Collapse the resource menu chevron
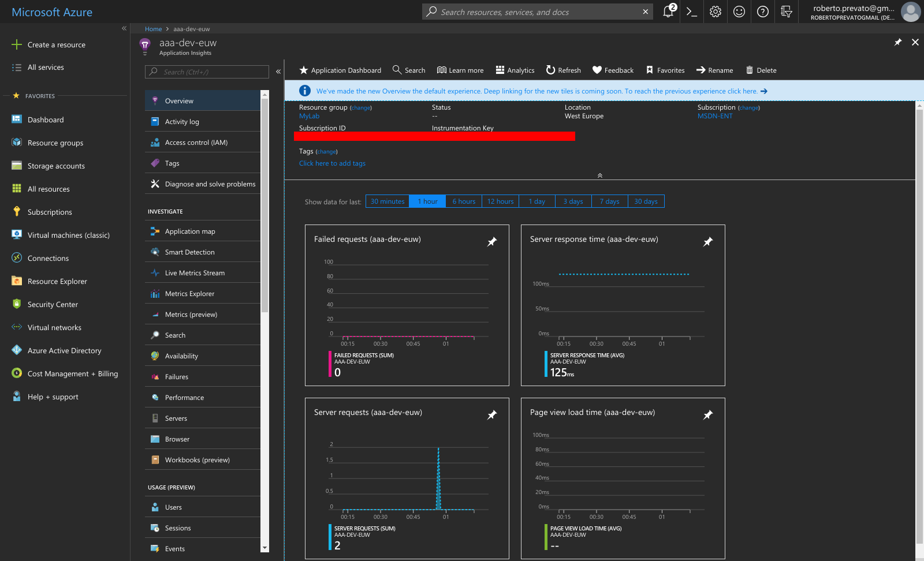This screenshot has width=924, height=561. click(278, 72)
